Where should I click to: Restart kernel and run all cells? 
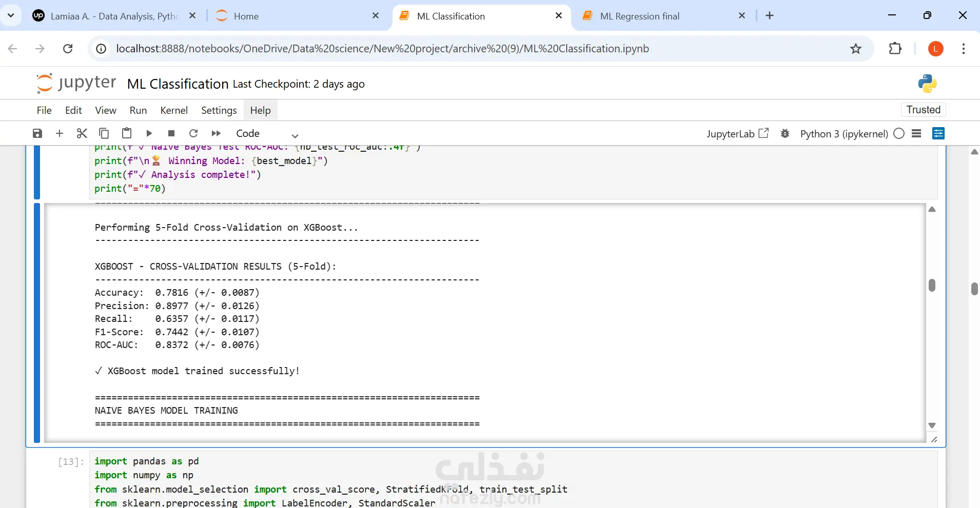(x=216, y=133)
